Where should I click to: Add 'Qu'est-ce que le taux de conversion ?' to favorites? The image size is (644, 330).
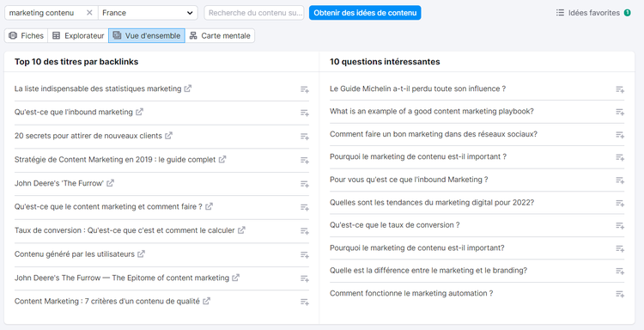[x=620, y=226]
